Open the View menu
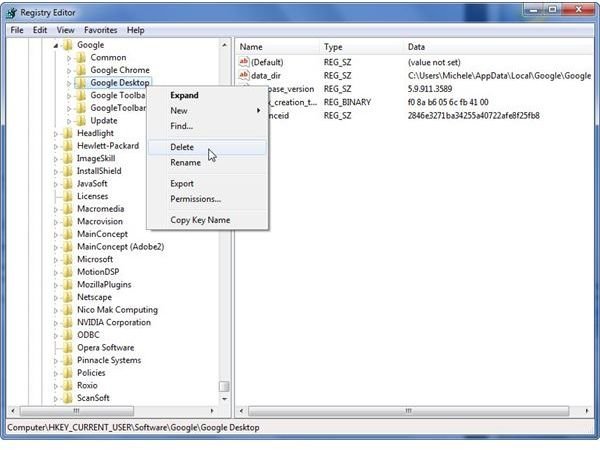Image resolution: width=600 pixels, height=450 pixels. tap(65, 30)
